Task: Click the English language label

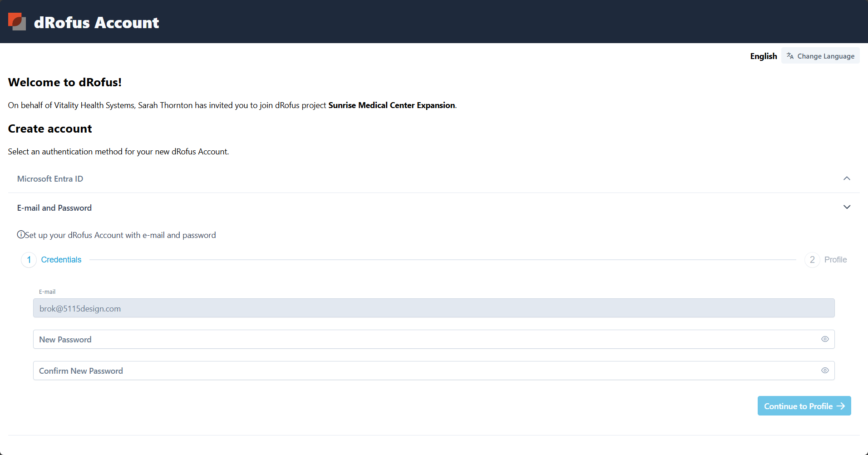Action: pos(764,56)
